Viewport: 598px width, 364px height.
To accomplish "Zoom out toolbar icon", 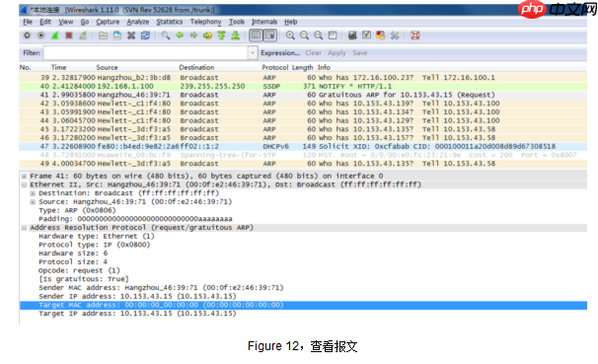I will click(304, 36).
